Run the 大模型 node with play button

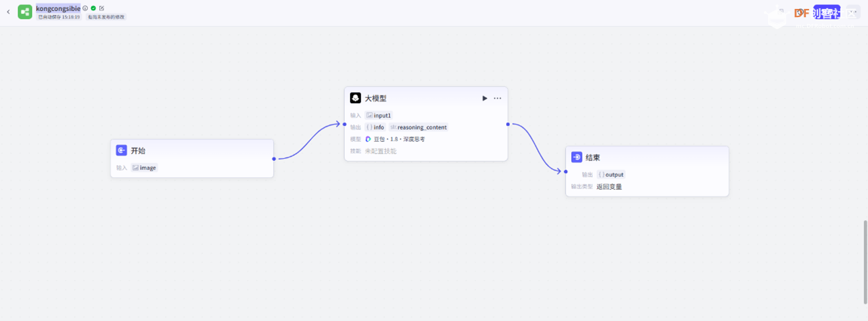pyautogui.click(x=485, y=98)
